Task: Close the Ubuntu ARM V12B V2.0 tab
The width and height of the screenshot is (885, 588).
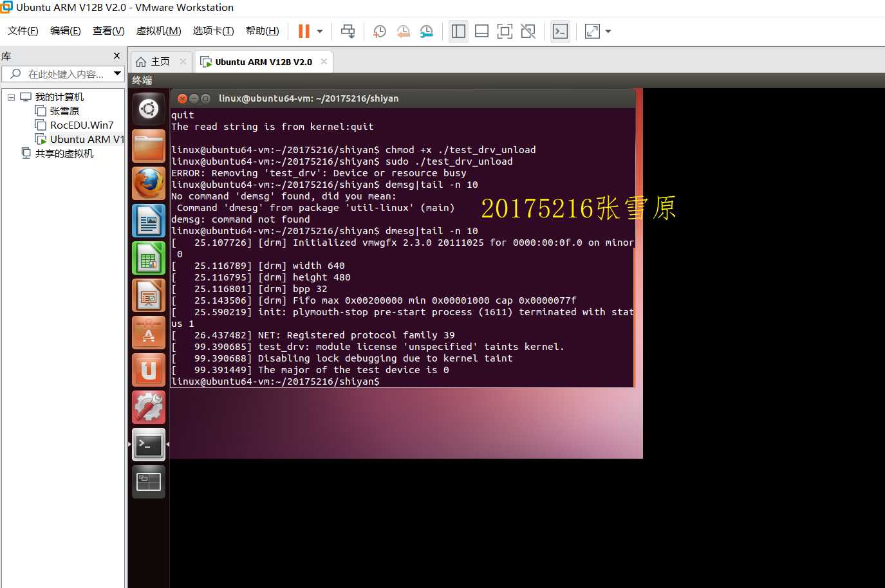Action: click(x=324, y=62)
